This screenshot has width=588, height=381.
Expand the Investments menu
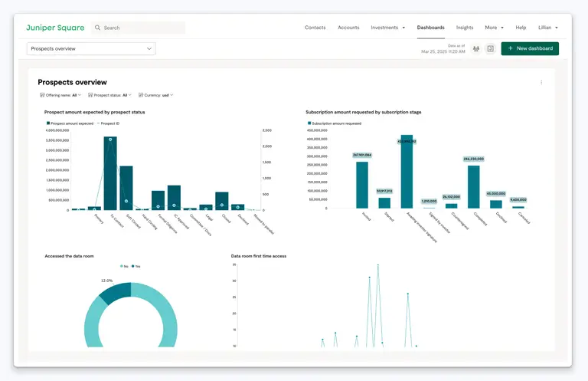click(x=387, y=28)
